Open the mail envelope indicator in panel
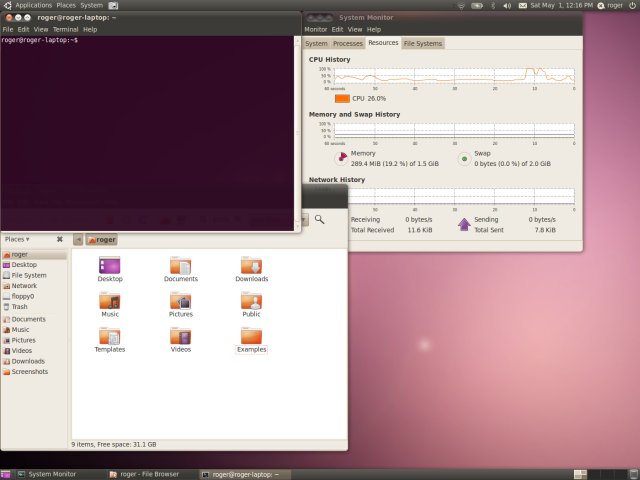This screenshot has height=480, width=640. [x=520, y=5]
